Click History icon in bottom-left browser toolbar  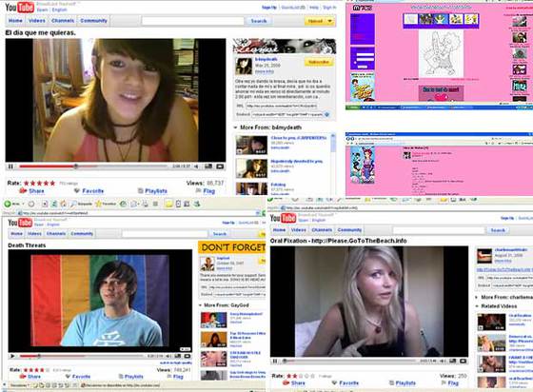coord(123,204)
